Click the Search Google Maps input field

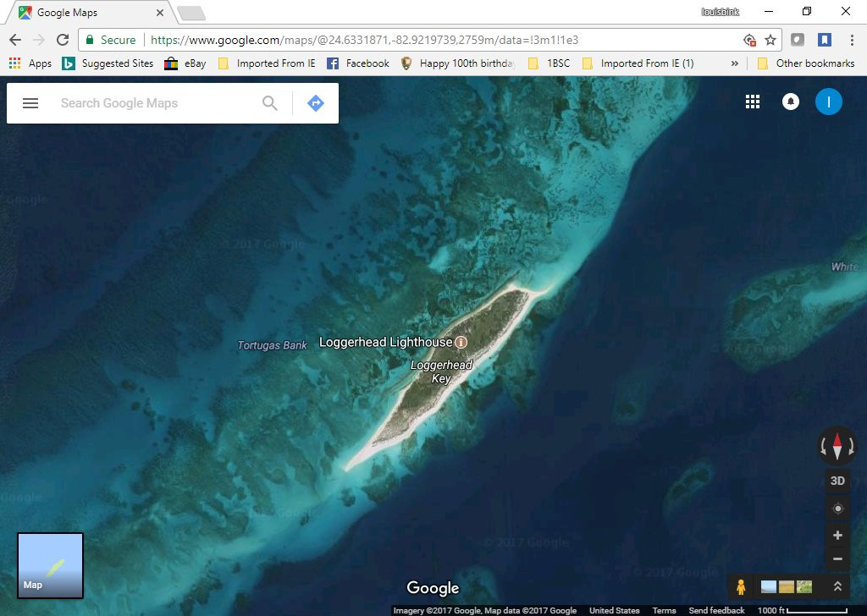[x=152, y=103]
